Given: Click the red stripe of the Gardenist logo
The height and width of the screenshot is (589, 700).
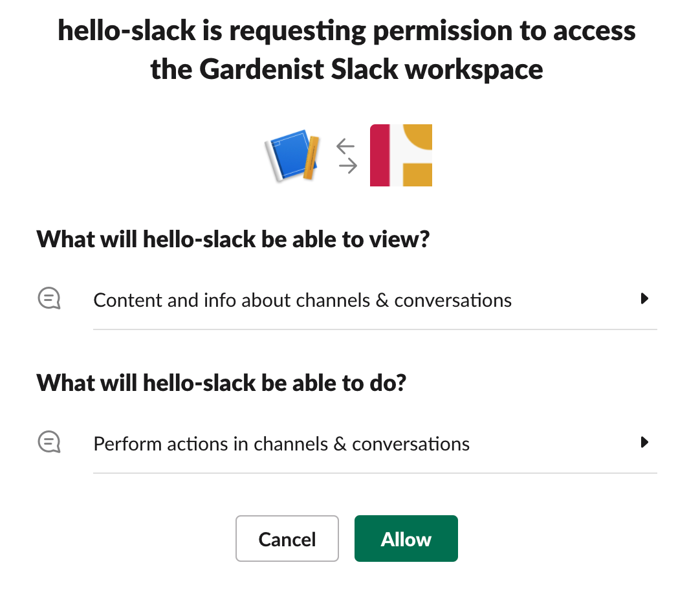Looking at the screenshot, I should click(x=380, y=155).
